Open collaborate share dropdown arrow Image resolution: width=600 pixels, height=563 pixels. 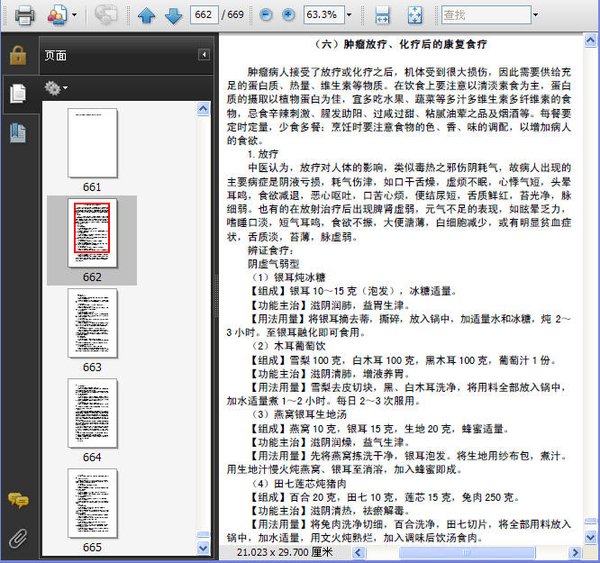coord(74,15)
